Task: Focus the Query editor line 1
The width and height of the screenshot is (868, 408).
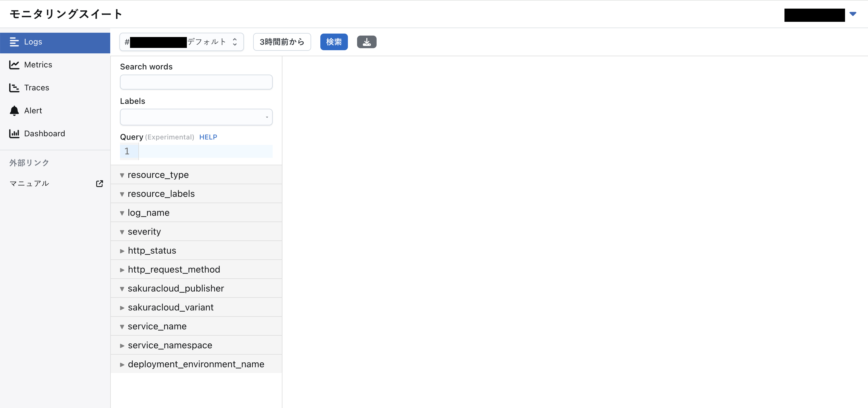Action: (x=205, y=151)
